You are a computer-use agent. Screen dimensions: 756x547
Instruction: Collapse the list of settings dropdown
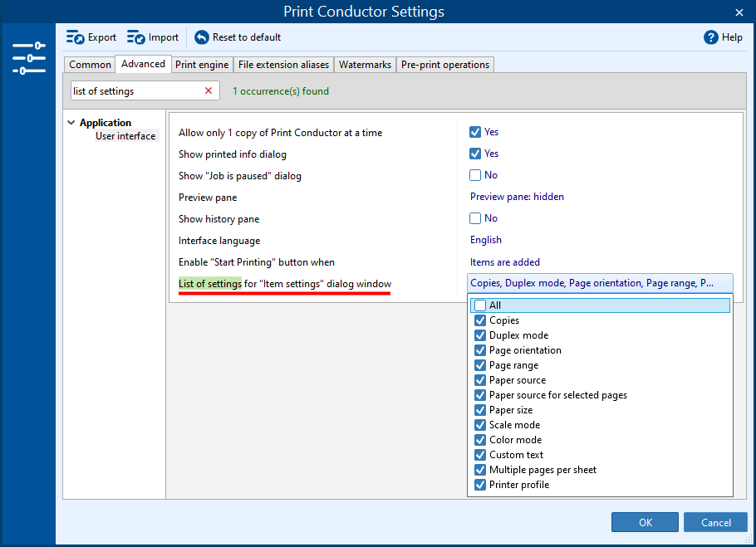(599, 283)
